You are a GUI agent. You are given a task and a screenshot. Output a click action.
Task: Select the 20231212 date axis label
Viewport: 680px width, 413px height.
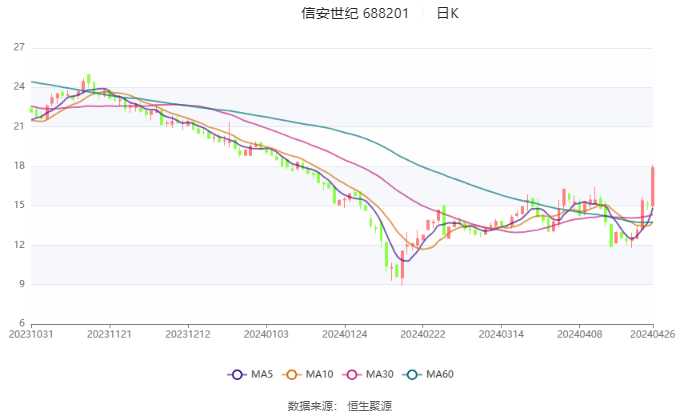point(188,334)
